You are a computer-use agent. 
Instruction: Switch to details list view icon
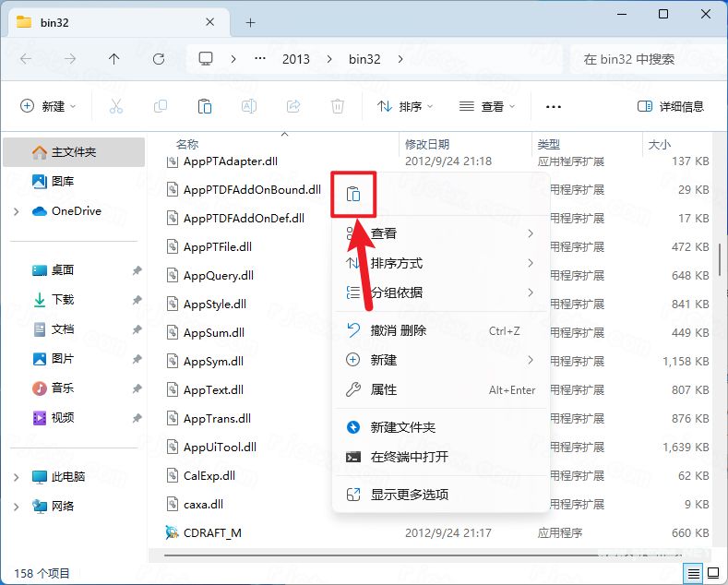click(x=694, y=574)
